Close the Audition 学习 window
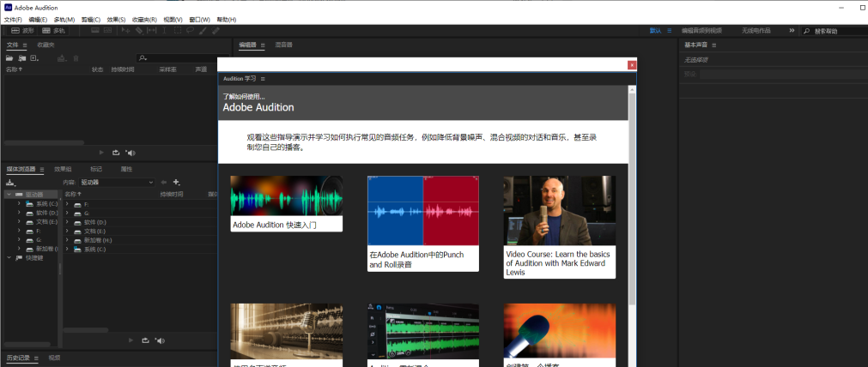Image resolution: width=868 pixels, height=367 pixels. pyautogui.click(x=632, y=64)
